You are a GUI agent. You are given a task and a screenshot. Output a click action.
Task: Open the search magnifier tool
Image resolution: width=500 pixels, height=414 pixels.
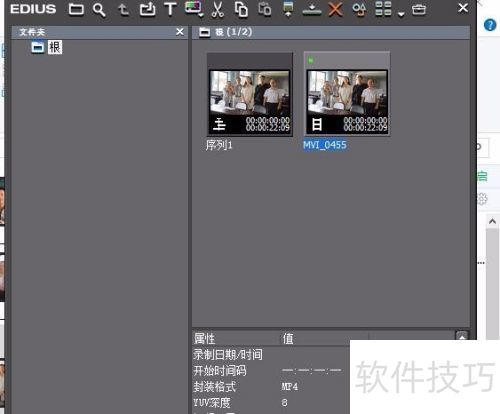(x=99, y=9)
